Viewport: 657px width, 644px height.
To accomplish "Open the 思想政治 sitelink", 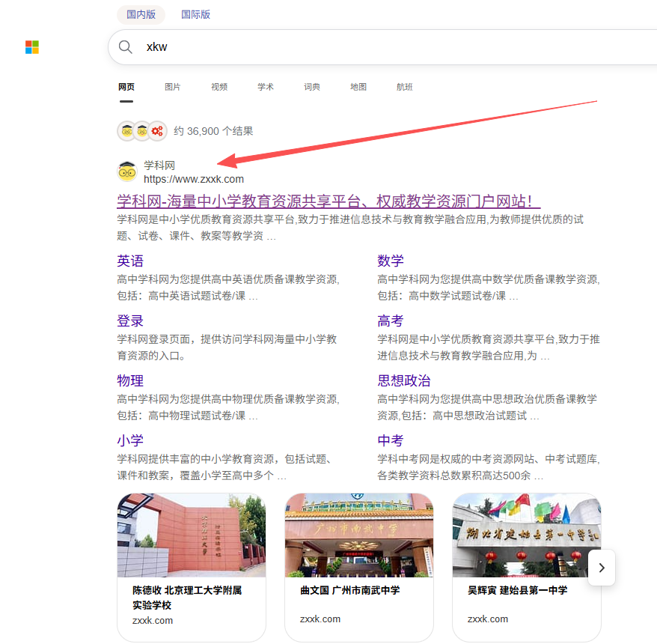I will (x=404, y=380).
